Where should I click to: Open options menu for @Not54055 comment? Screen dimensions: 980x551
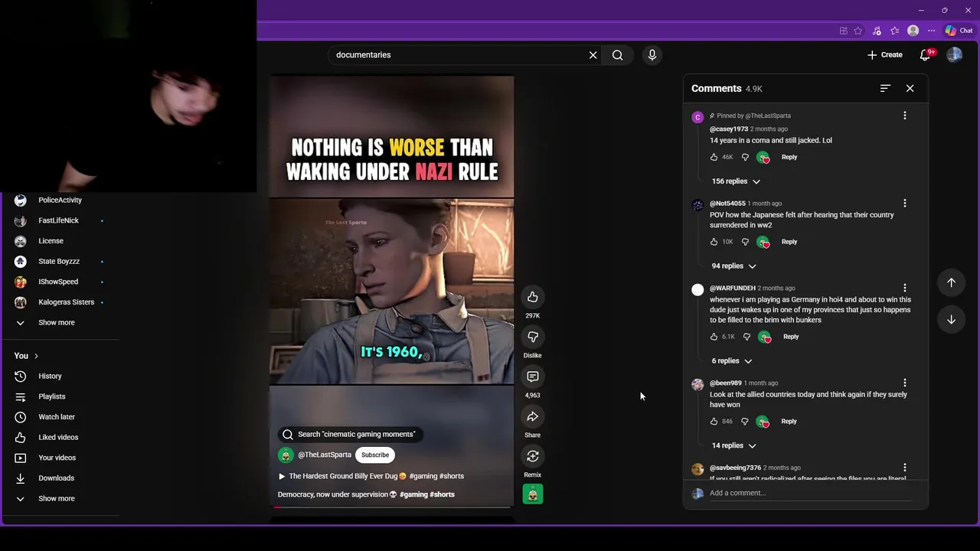905,204
